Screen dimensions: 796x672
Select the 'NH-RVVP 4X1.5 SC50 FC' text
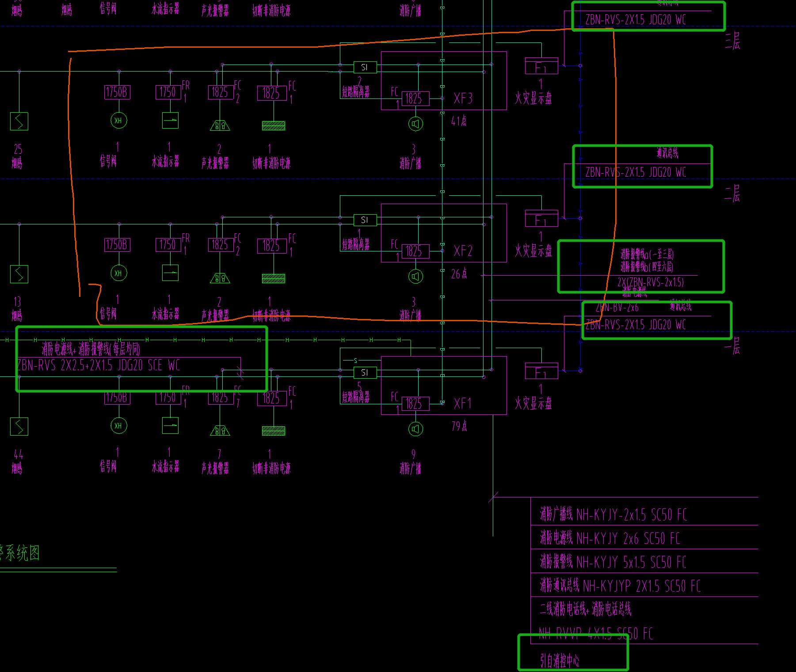(x=596, y=634)
